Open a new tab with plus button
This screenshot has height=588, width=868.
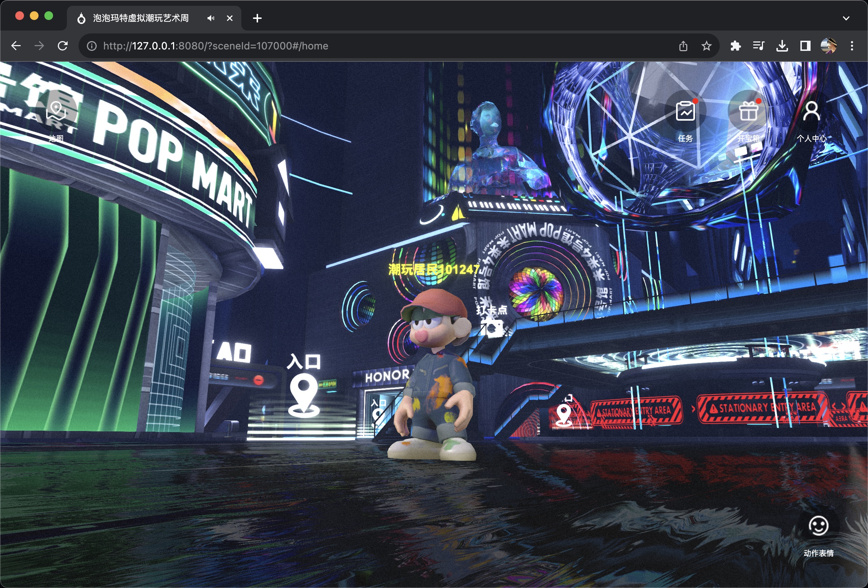pos(257,18)
